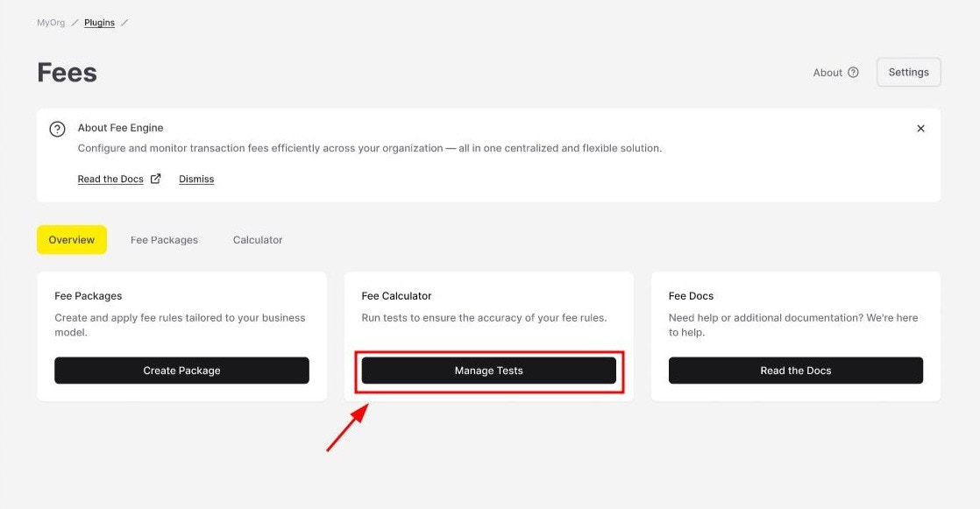The height and width of the screenshot is (509, 980).
Task: Click the Fees page heading
Action: (x=67, y=73)
